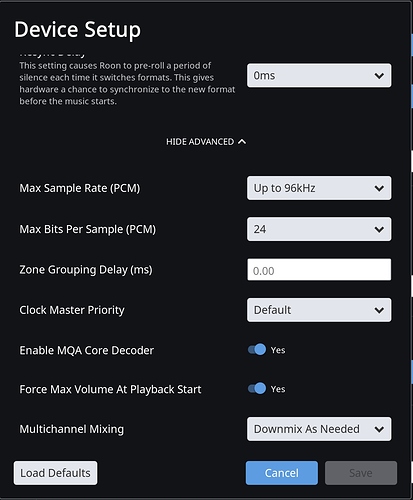This screenshot has width=413, height=500.
Task: Click the Zone Grouping Delay input field
Action: [x=319, y=270]
